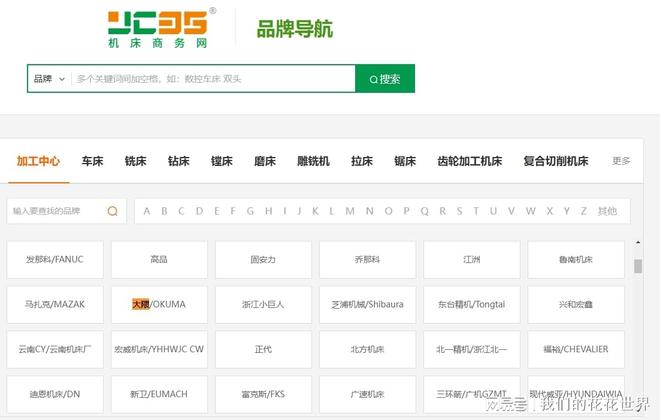Select the 磨床 tab

(265, 161)
